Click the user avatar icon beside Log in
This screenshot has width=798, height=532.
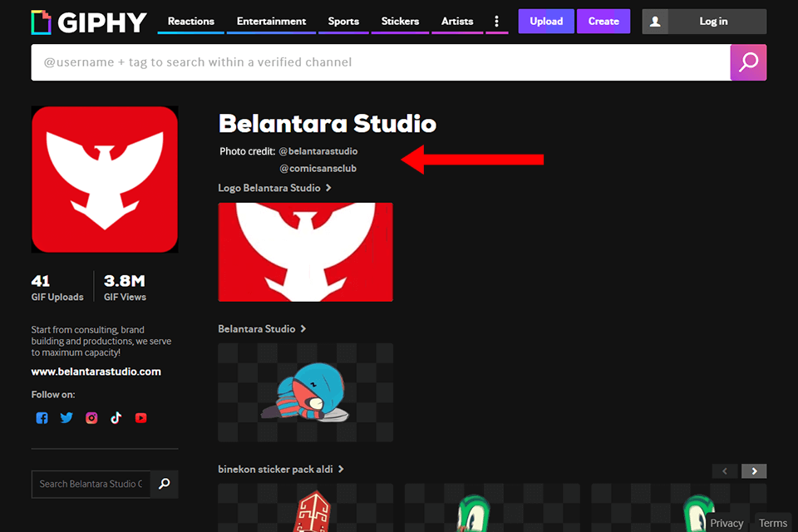[x=655, y=22]
